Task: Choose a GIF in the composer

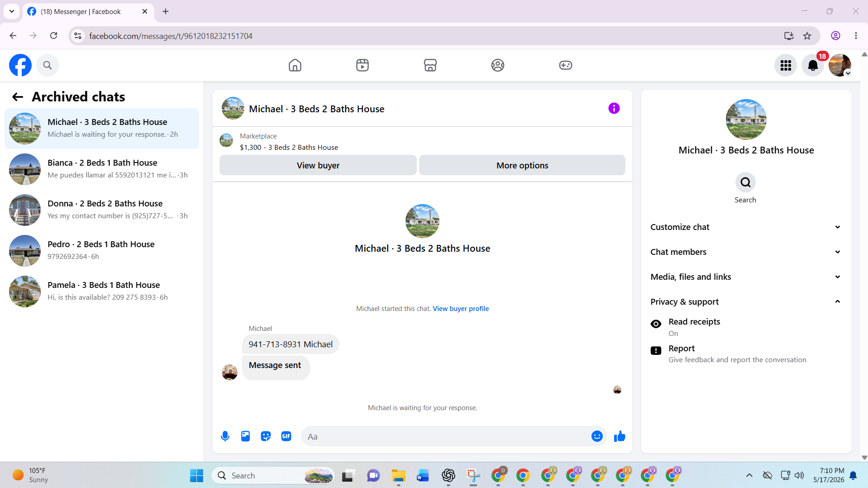Action: (x=286, y=436)
